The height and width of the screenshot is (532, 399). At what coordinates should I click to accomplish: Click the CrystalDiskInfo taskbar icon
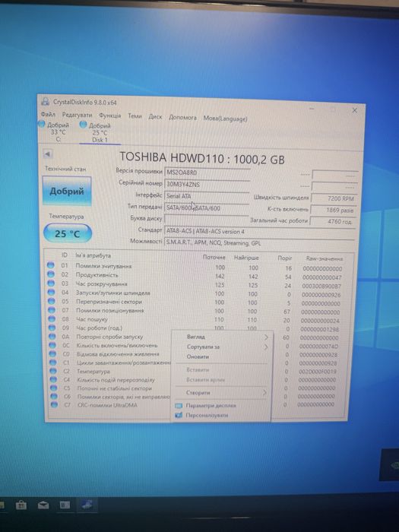87,505
